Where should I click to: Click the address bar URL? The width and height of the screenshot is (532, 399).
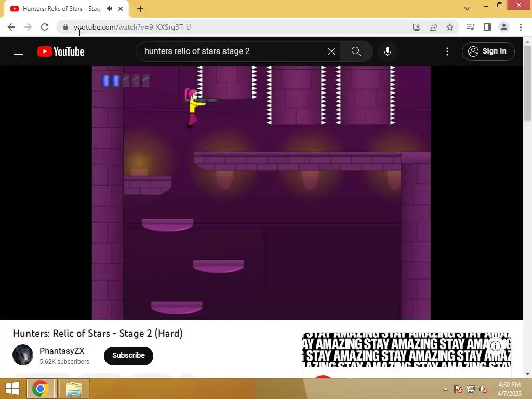(x=132, y=27)
